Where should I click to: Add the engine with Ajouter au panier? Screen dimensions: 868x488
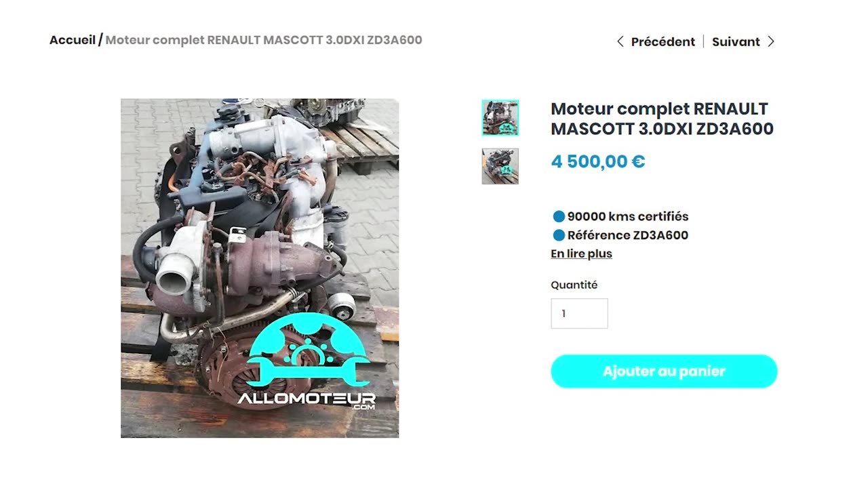click(x=664, y=371)
